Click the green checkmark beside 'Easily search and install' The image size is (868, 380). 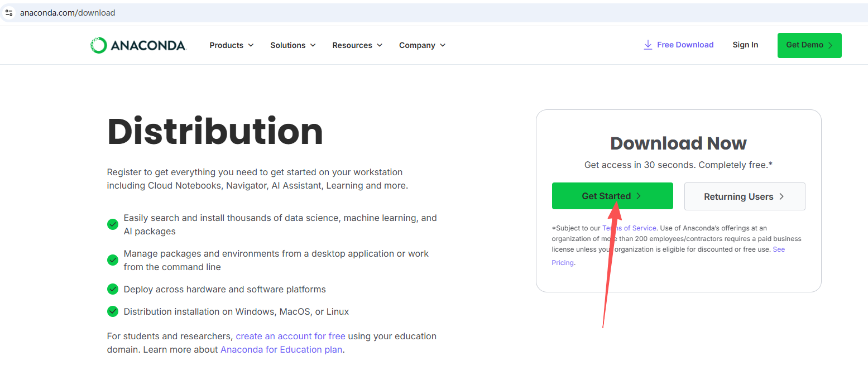coord(113,224)
